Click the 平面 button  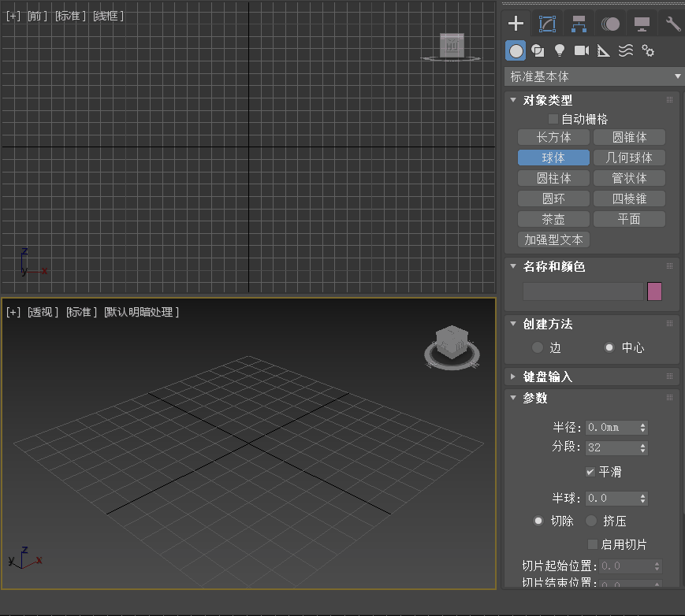click(x=629, y=219)
